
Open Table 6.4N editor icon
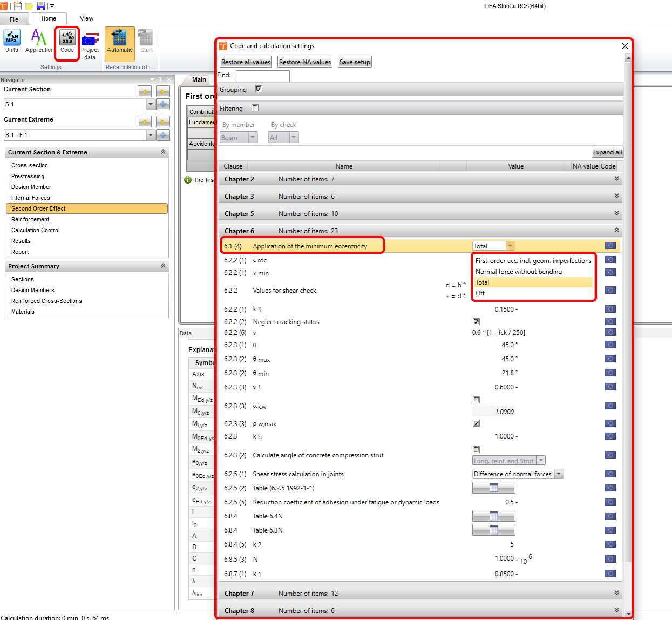pos(493,516)
